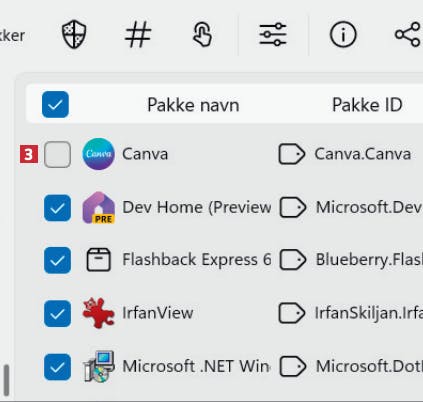Click the interactive hand pointer icon
Image resolution: width=423 pixels, height=402 pixels.
pos(202,34)
